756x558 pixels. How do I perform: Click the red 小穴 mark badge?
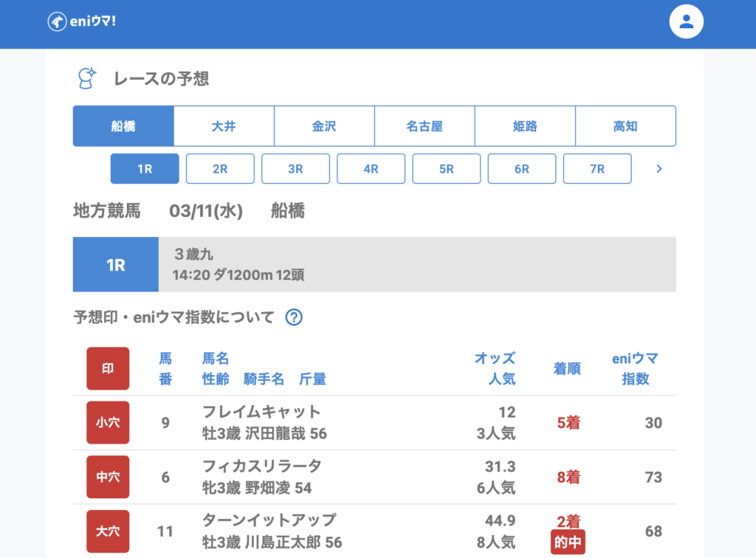(108, 423)
